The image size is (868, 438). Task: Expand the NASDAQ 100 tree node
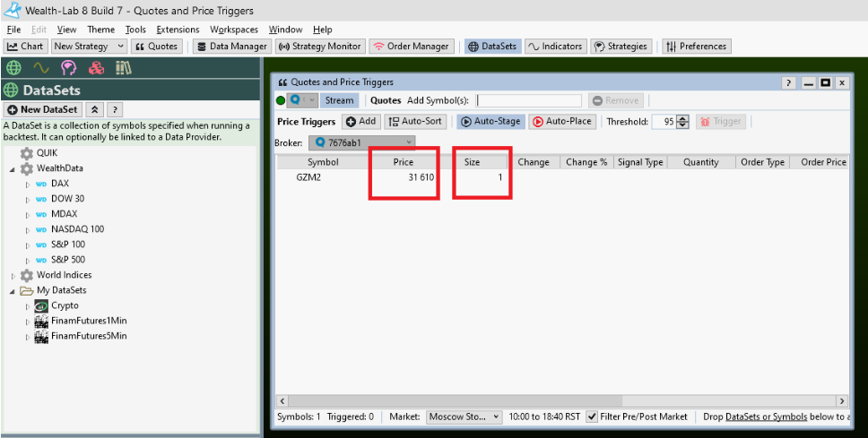click(x=28, y=229)
